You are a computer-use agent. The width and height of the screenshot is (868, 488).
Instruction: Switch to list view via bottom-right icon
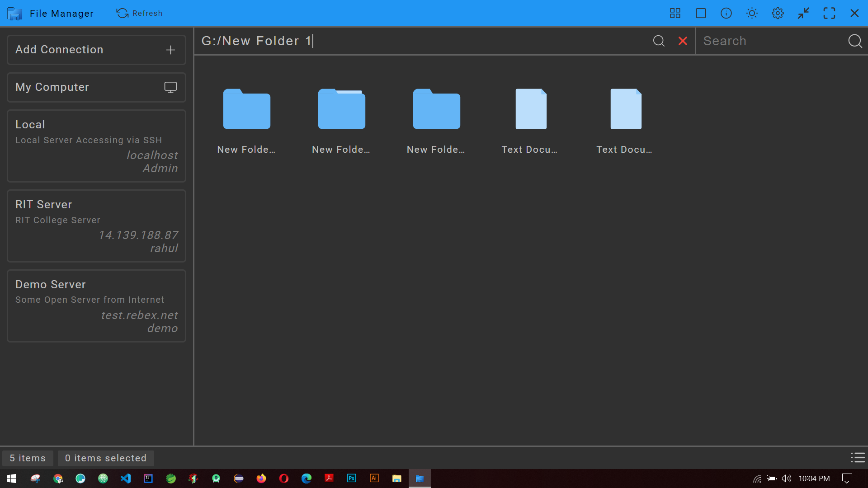coord(858,458)
